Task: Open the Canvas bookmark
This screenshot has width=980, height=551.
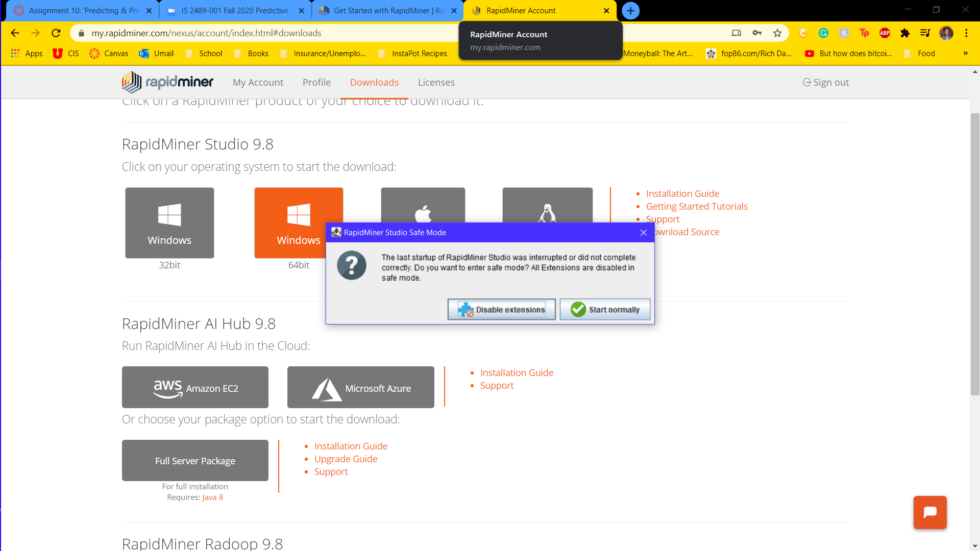Action: tap(109, 54)
